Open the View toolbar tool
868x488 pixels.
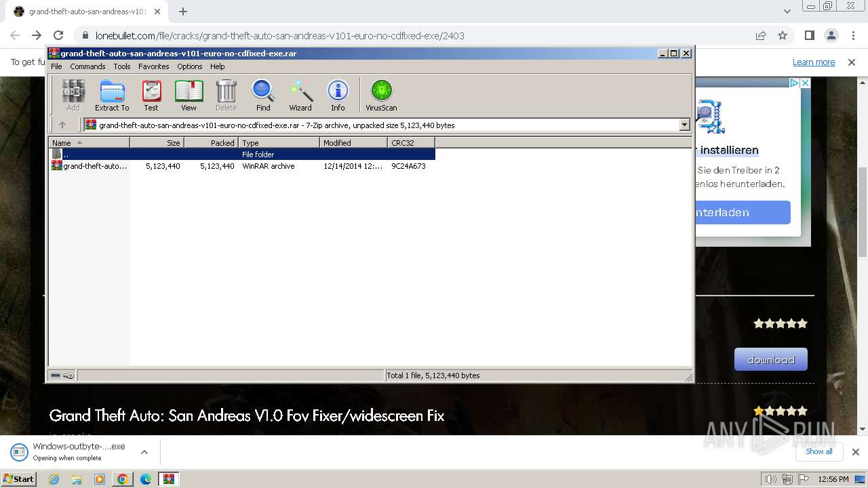(189, 95)
